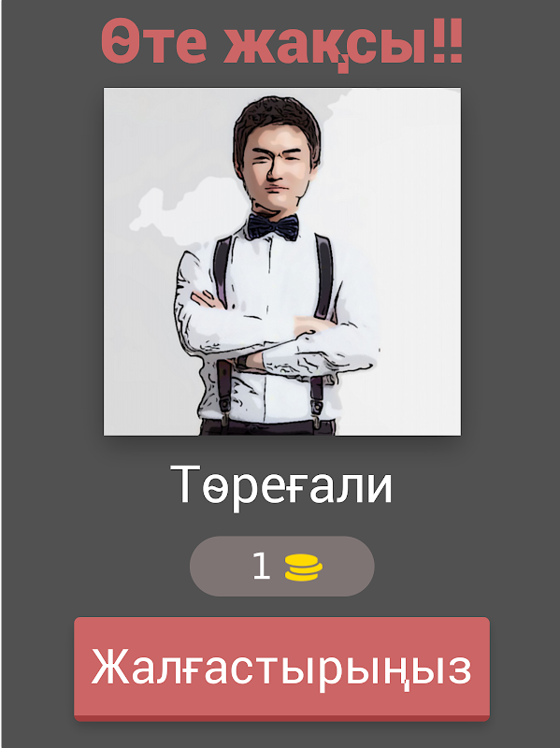This screenshot has height=748, width=560.
Task: Click the dark trousers at portrait bottom
Action: pyautogui.click(x=269, y=427)
